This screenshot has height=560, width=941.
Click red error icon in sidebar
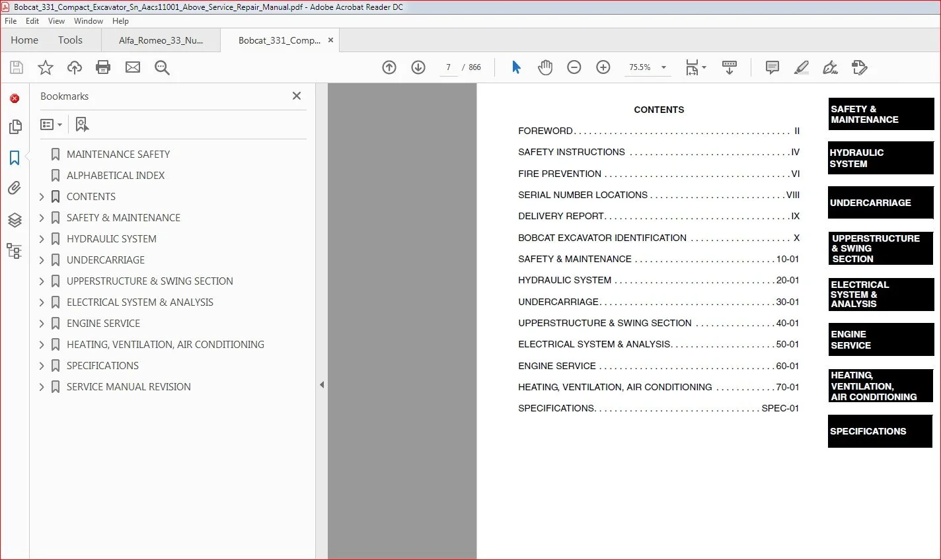[15, 98]
